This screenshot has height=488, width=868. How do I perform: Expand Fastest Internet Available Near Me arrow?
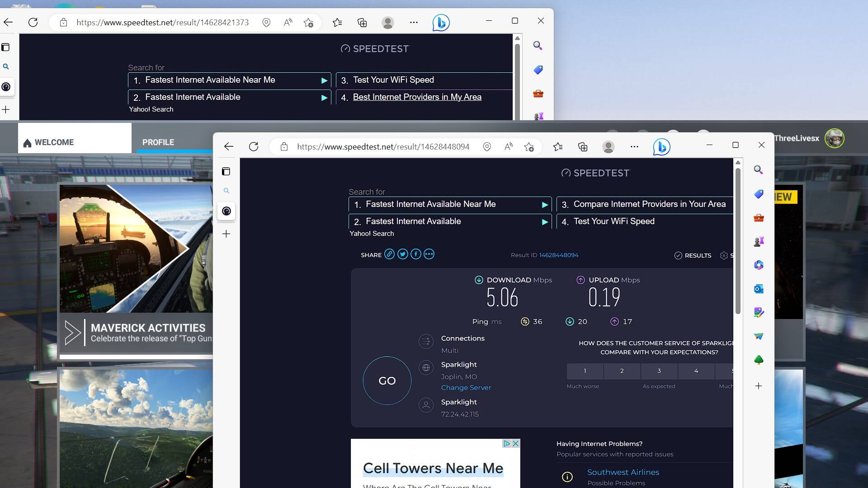[545, 205]
